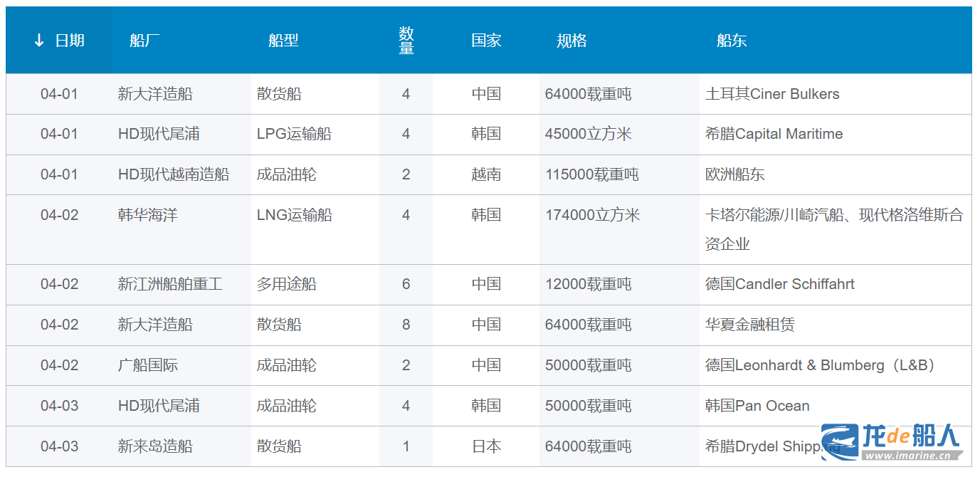Select the 华夏金融租赁 owner cell
The image size is (980, 477).
749,325
